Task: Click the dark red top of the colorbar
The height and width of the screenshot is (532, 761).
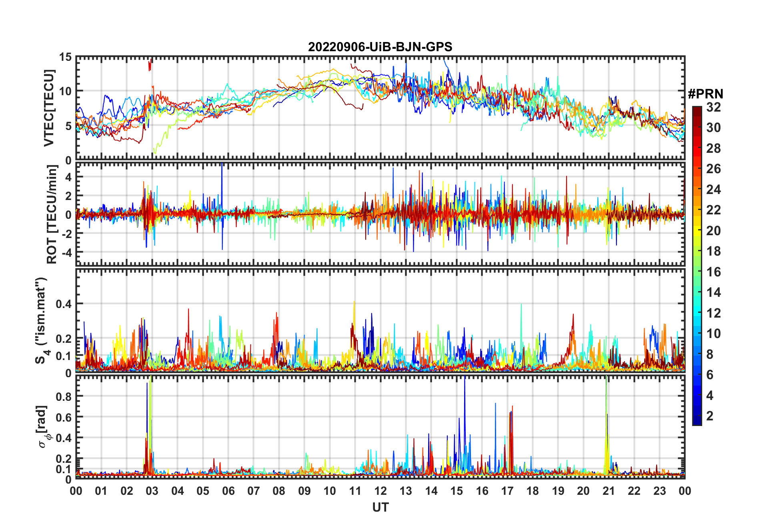Action: pos(697,109)
